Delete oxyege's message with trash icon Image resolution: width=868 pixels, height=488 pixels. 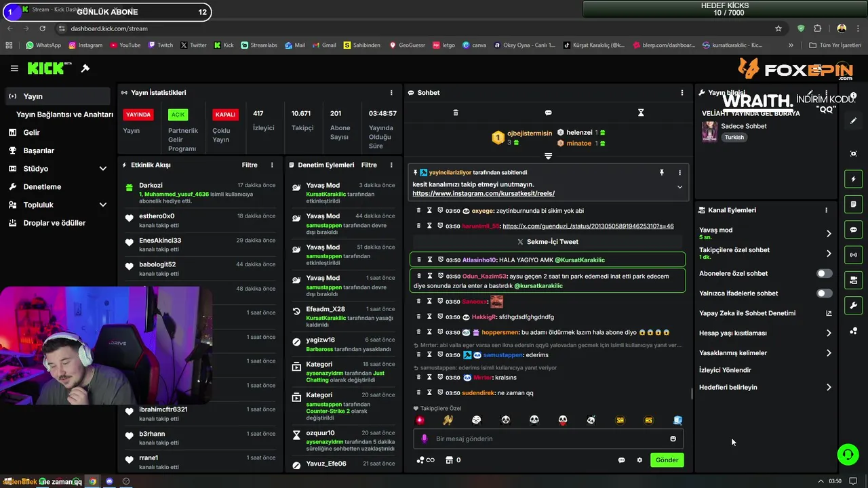tap(419, 211)
